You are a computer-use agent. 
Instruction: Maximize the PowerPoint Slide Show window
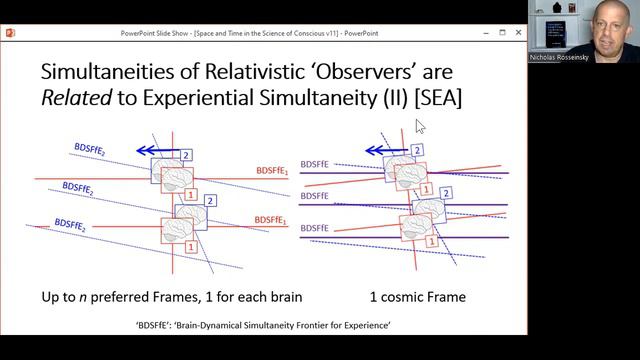pyautogui.click(x=502, y=33)
